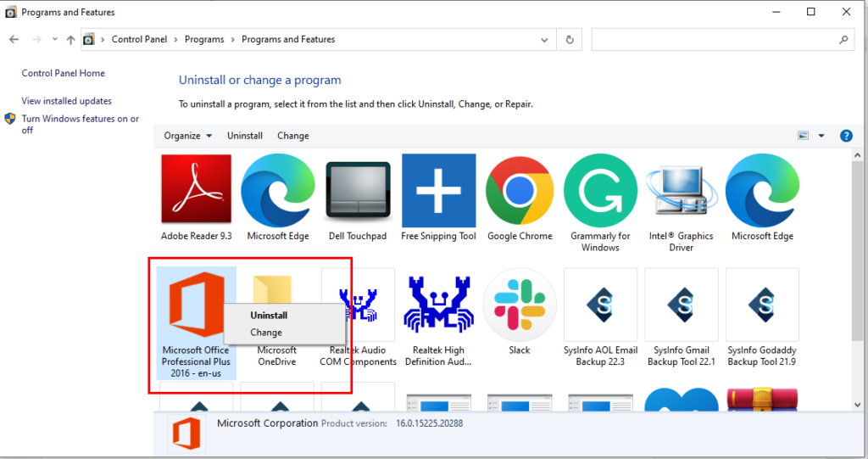
Task: Click the Programs and Features window title icon
Action: [x=10, y=12]
